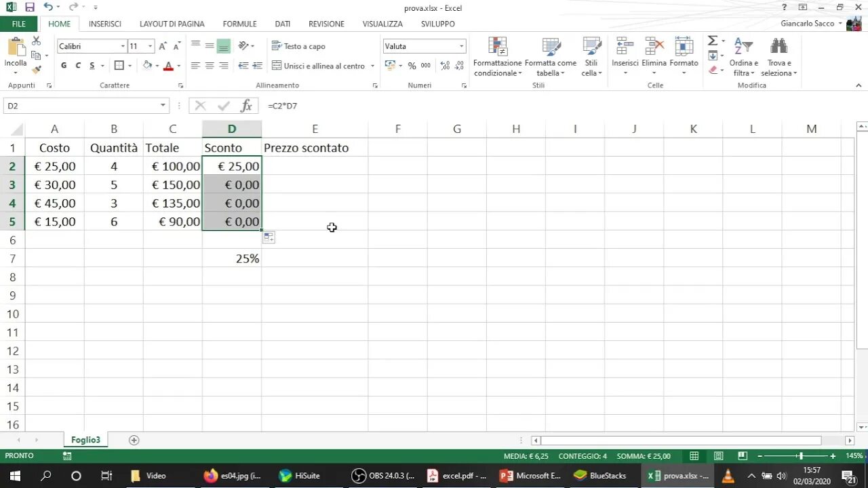Switch to the FORMULE ribbon tab
The height and width of the screenshot is (488, 868).
tap(239, 24)
